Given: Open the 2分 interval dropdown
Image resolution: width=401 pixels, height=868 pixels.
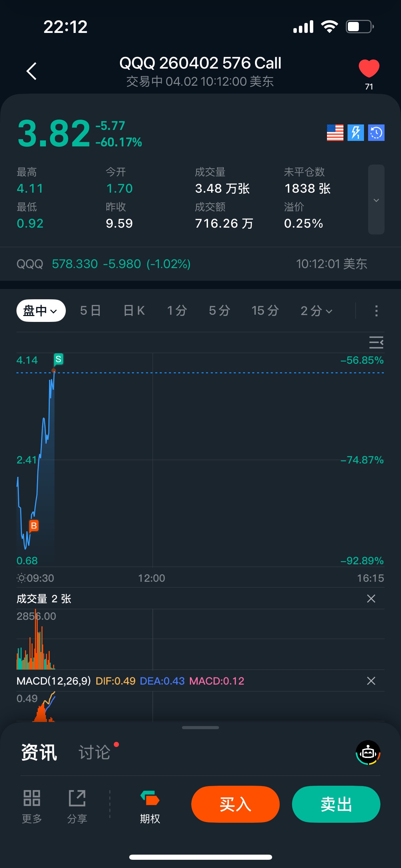Looking at the screenshot, I should [316, 311].
